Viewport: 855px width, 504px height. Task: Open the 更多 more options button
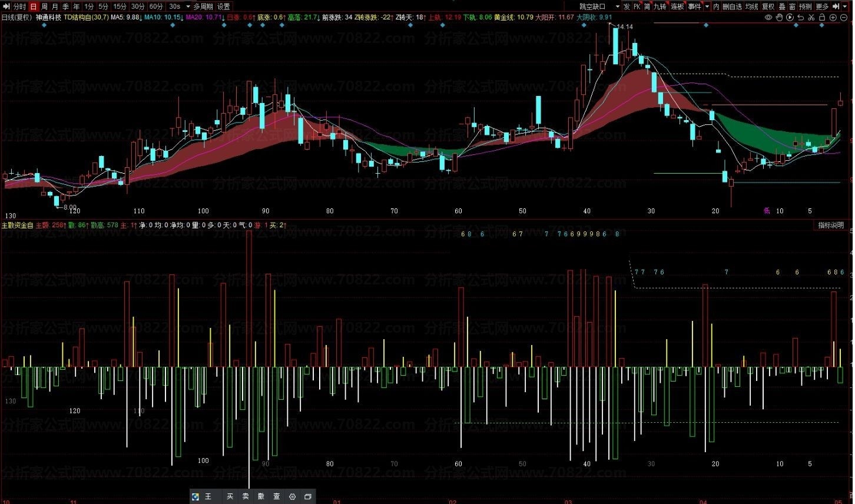point(822,6)
